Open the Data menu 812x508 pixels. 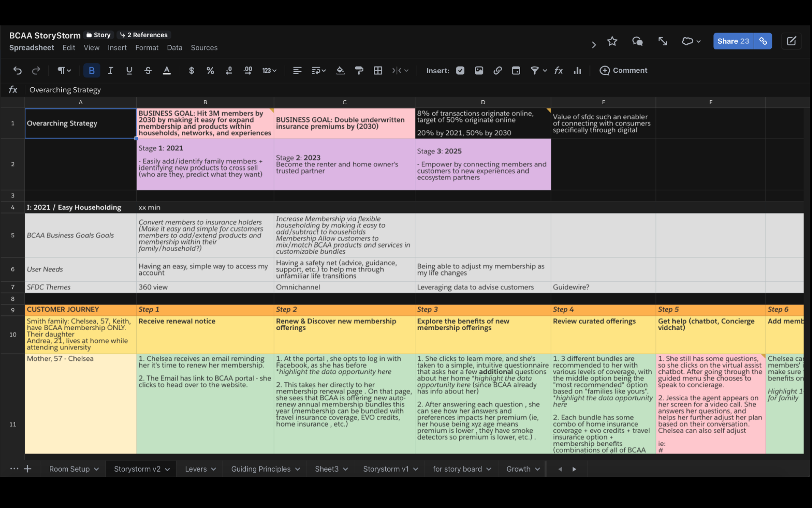(x=175, y=48)
